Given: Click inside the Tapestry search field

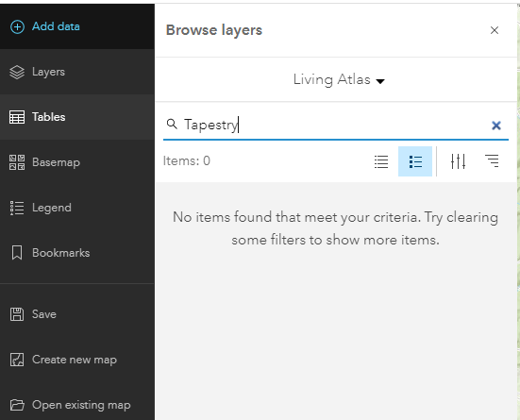Looking at the screenshot, I should click(335, 126).
